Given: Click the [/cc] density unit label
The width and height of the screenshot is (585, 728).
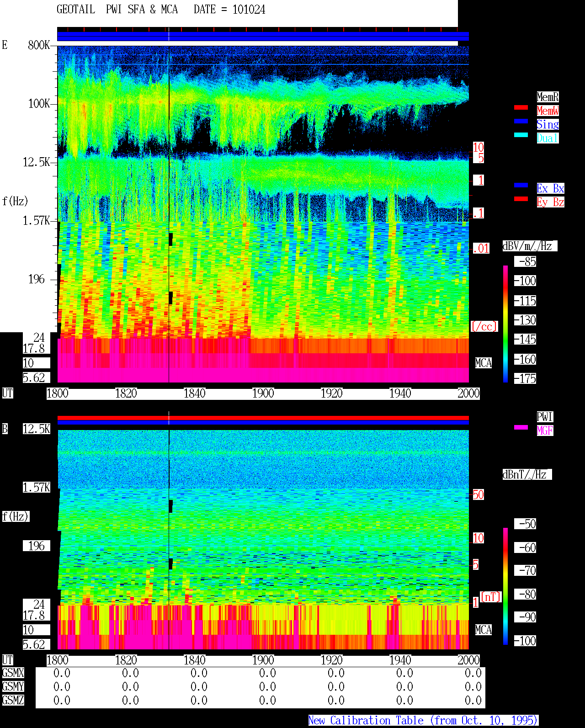Looking at the screenshot, I should point(484,326).
